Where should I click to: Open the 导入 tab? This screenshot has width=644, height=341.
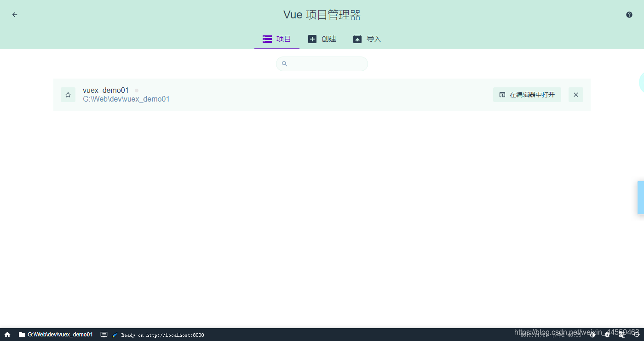(x=367, y=39)
